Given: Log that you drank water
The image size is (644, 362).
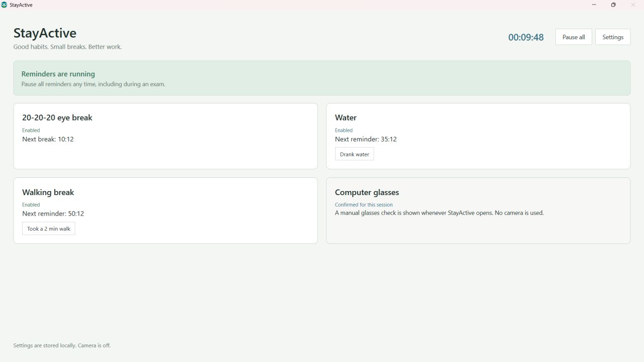Looking at the screenshot, I should point(354,154).
